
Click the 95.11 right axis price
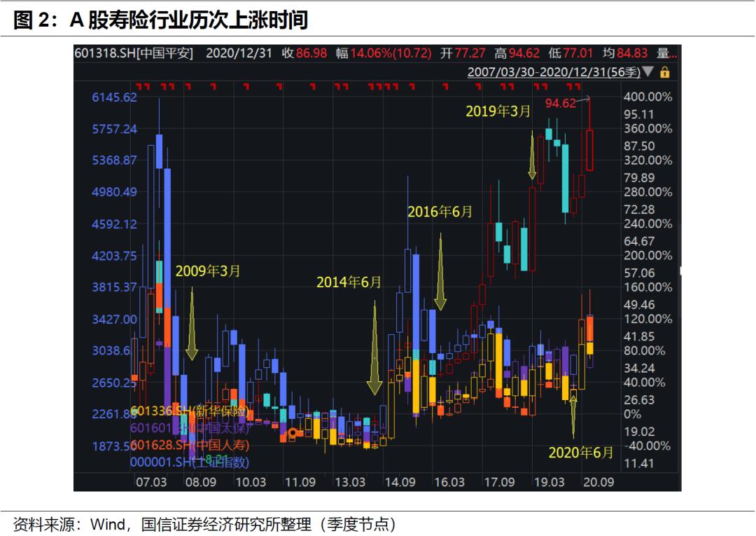639,114
